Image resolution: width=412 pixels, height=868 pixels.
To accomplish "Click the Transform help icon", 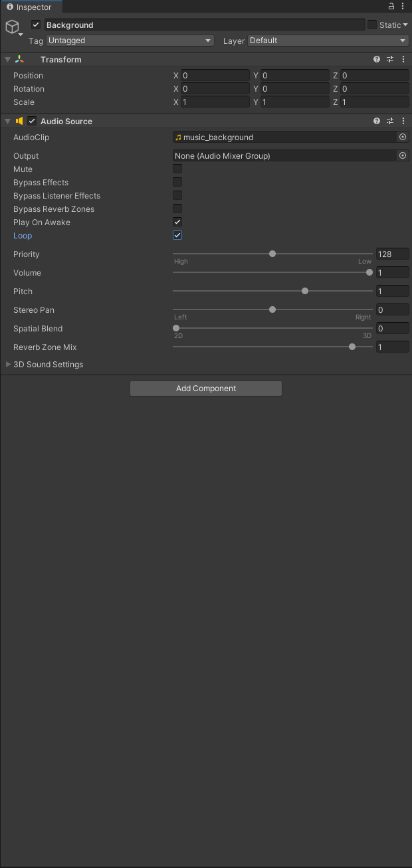I will coord(376,59).
